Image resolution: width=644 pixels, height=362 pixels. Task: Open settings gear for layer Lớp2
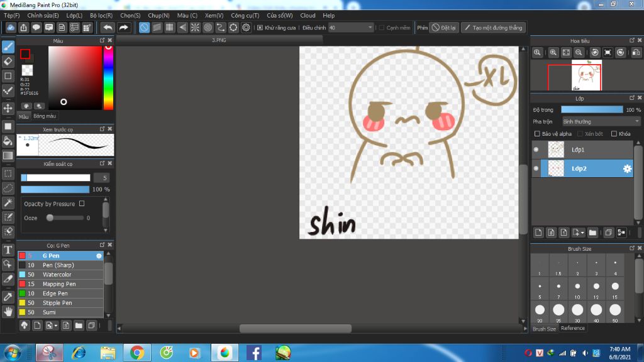(x=627, y=168)
